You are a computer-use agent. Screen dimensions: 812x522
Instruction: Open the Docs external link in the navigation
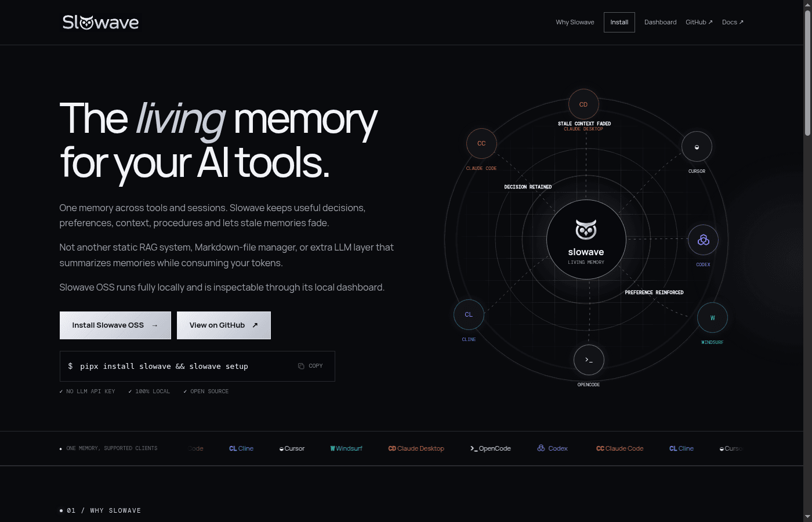733,22
